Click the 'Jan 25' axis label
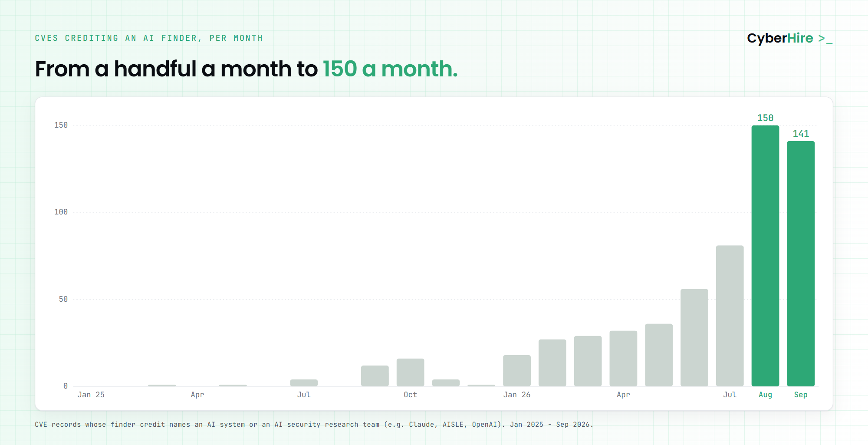This screenshot has height=445, width=868. coord(91,395)
